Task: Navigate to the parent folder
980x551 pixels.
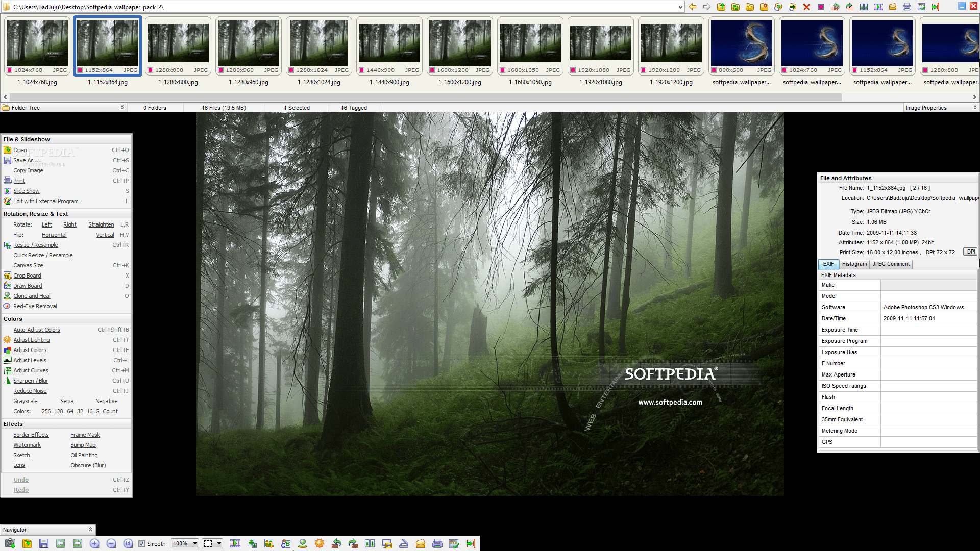Action: tap(721, 7)
